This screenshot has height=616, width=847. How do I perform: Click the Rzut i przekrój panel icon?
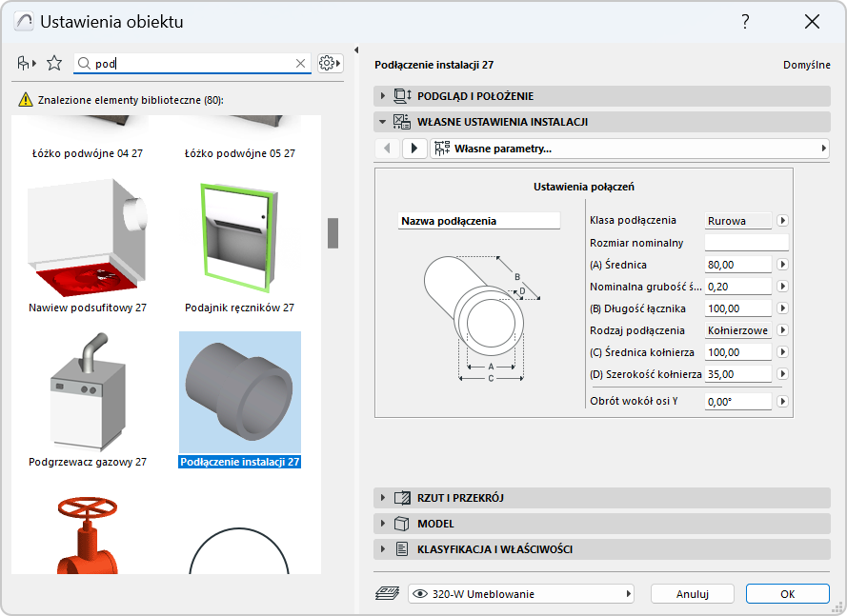(x=402, y=498)
